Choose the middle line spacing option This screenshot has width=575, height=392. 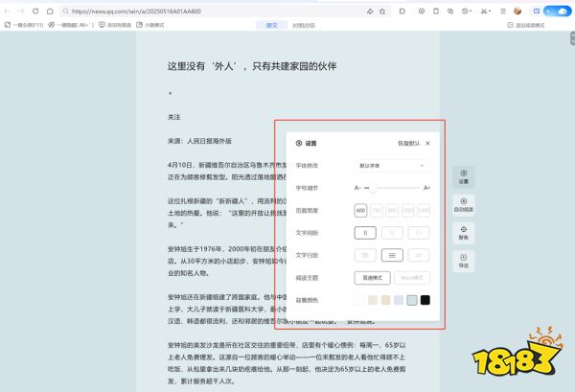pyautogui.click(x=392, y=255)
